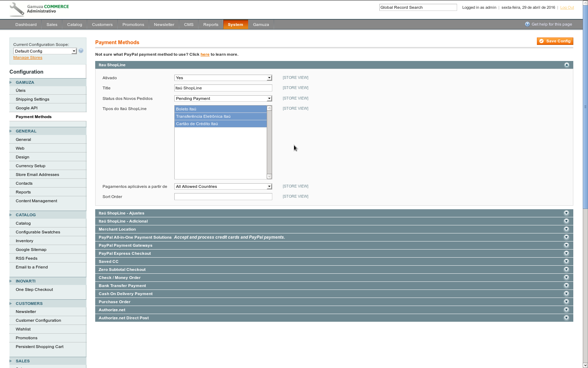Expand Authorize.net Direct Post arrow icon
This screenshot has height=368, width=588.
click(x=566, y=318)
